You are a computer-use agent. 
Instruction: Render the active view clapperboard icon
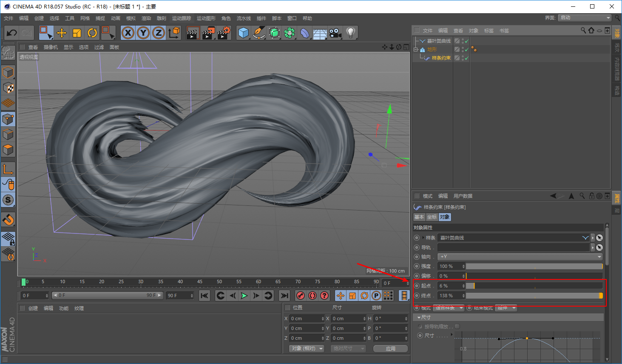(x=193, y=33)
